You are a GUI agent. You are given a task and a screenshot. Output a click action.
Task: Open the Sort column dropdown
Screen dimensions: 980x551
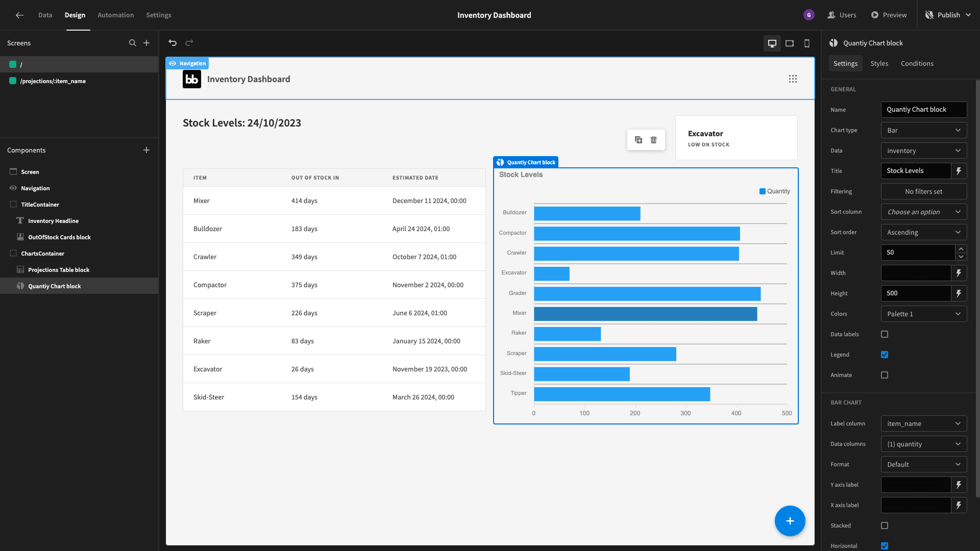coord(924,212)
